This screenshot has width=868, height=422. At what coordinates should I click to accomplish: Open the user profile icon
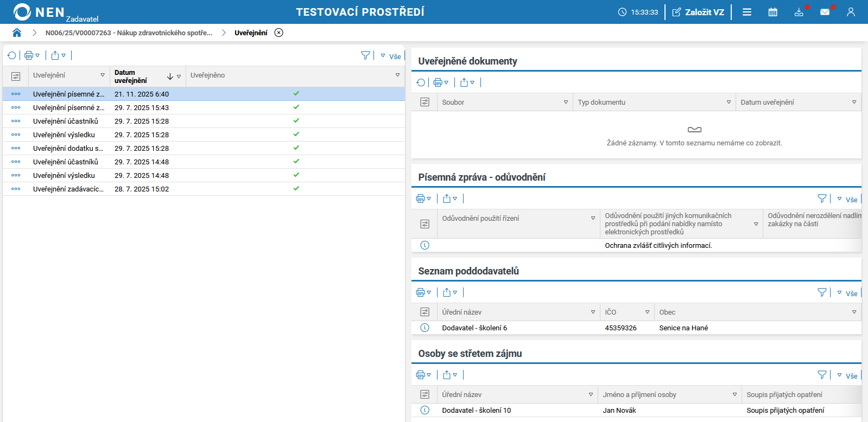point(851,12)
